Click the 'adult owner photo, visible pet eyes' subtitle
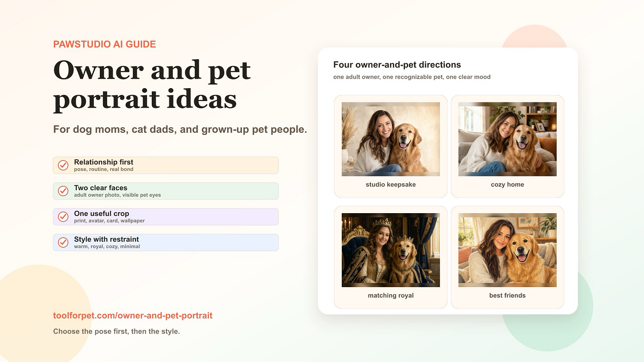Viewport: 644px width, 362px height. (117, 195)
